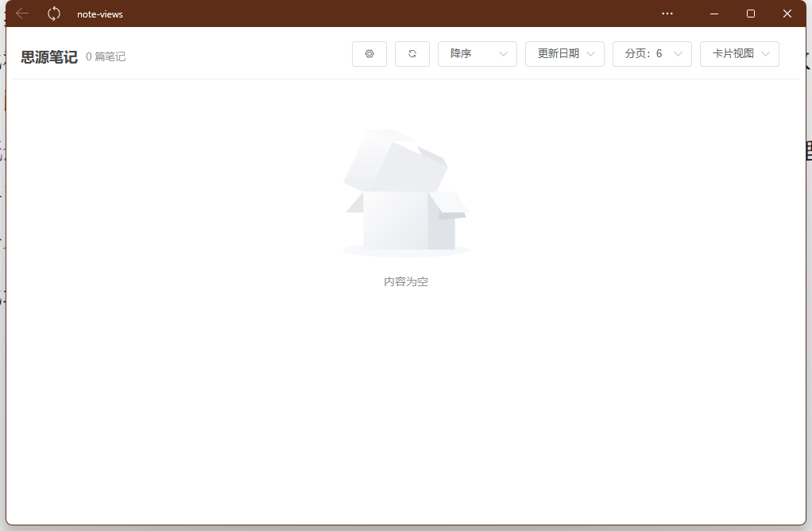Close the note-views window

pos(787,14)
